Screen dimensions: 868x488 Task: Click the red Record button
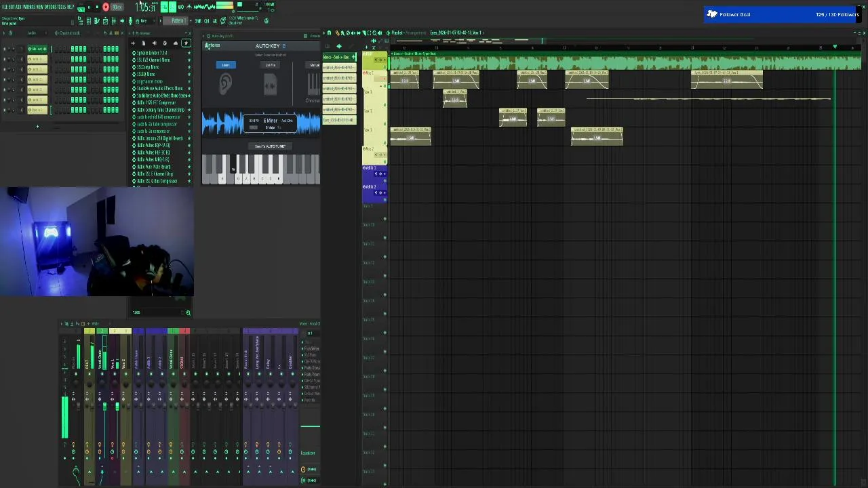point(106,7)
